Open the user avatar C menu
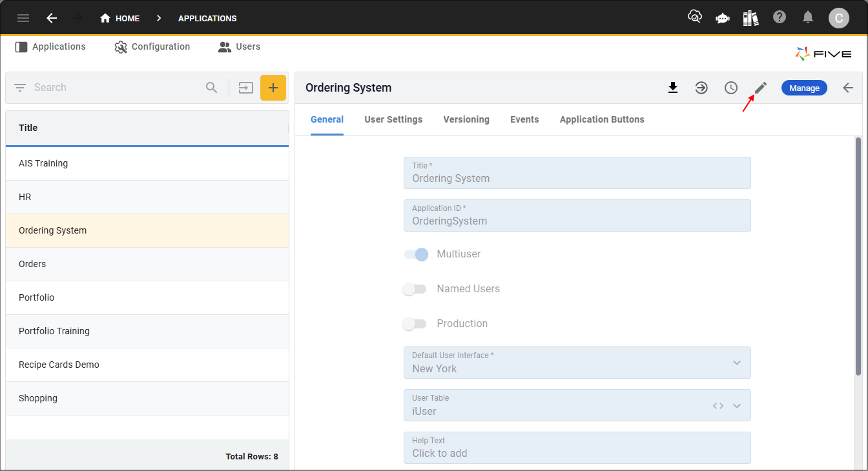Screen dimensions: 868x471 839,18
